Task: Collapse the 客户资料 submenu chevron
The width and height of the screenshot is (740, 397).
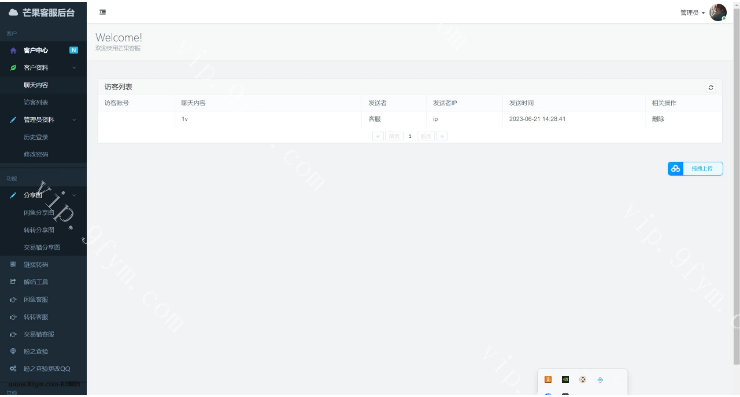Action: (x=75, y=68)
